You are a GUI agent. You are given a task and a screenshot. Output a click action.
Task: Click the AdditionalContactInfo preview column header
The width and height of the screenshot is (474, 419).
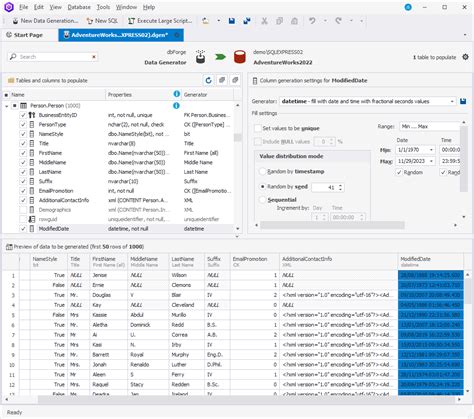point(338,262)
